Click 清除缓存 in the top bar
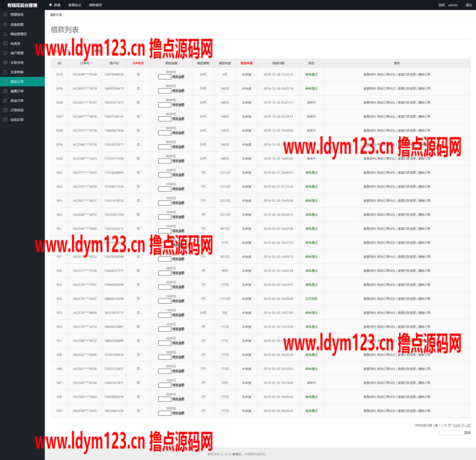The image size is (476, 460). point(95,5)
